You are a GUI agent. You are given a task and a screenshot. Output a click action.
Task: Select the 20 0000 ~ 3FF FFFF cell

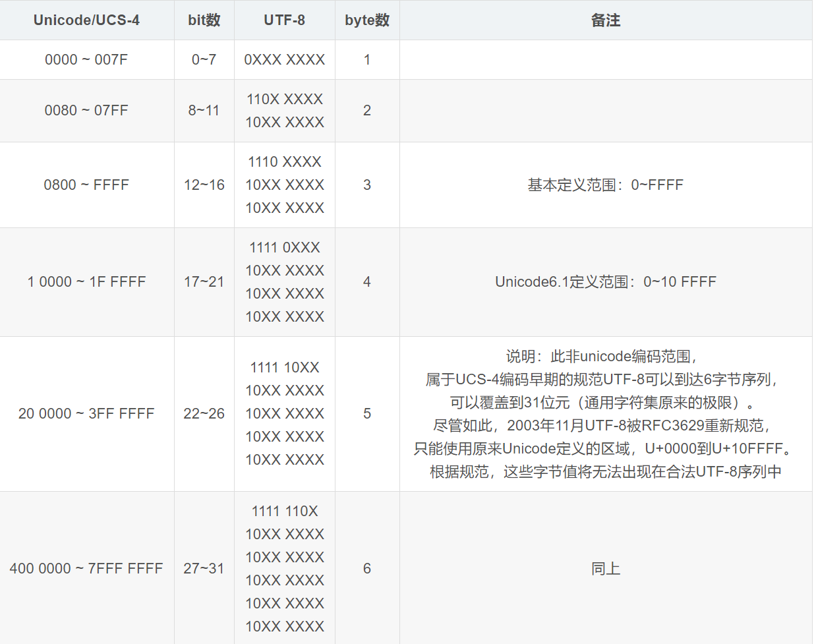tap(86, 413)
